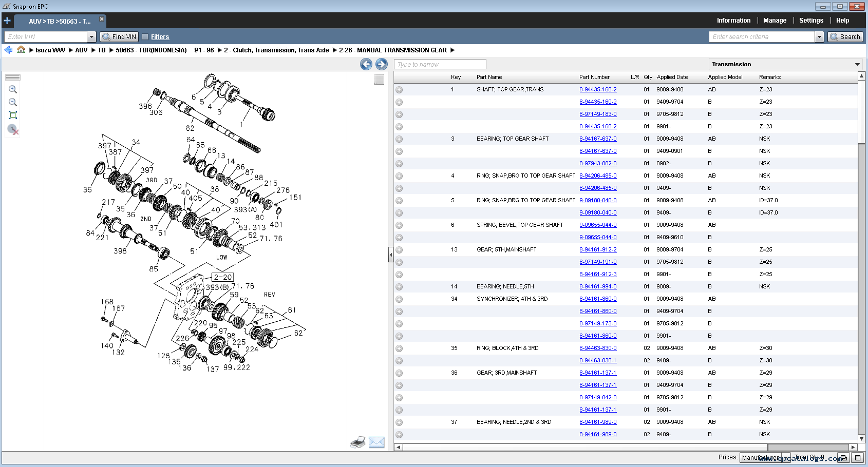The width and height of the screenshot is (868, 467).
Task: Expand the AUV breadcrumb arrow
Action: click(x=71, y=50)
